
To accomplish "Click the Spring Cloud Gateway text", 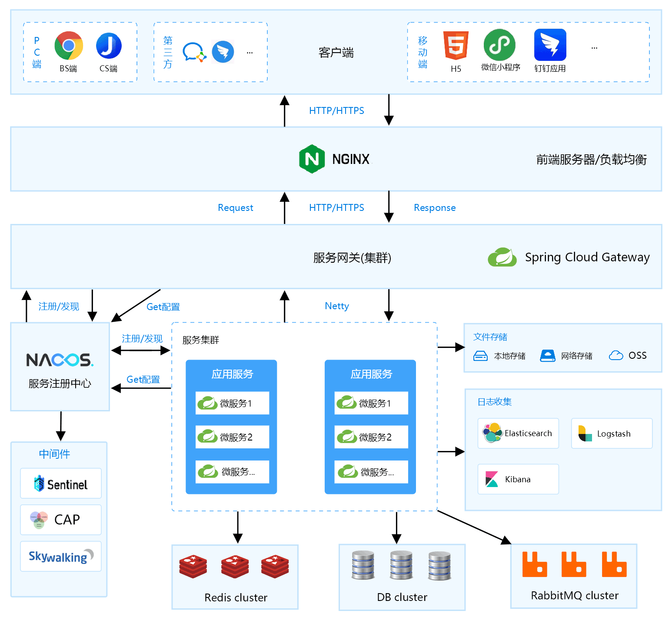I will 587,257.
